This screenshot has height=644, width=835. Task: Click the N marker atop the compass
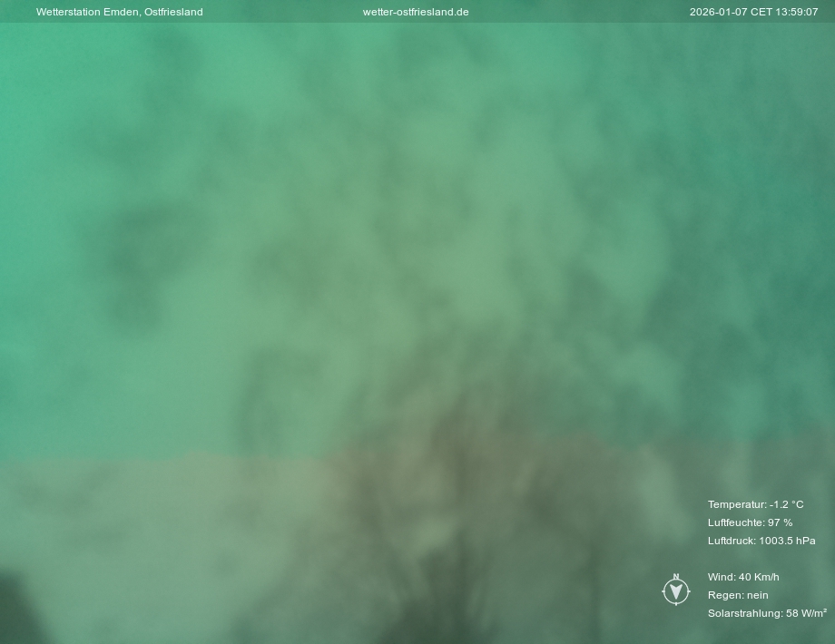tap(676, 577)
